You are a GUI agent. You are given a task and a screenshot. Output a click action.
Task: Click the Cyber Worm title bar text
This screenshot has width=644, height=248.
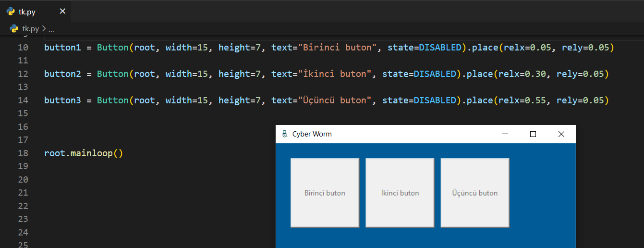click(312, 134)
